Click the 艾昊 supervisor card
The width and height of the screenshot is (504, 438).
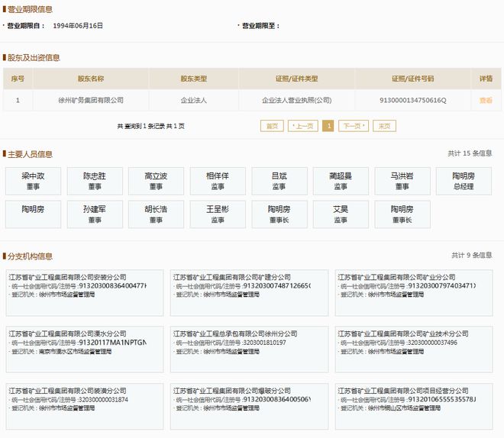(x=341, y=214)
